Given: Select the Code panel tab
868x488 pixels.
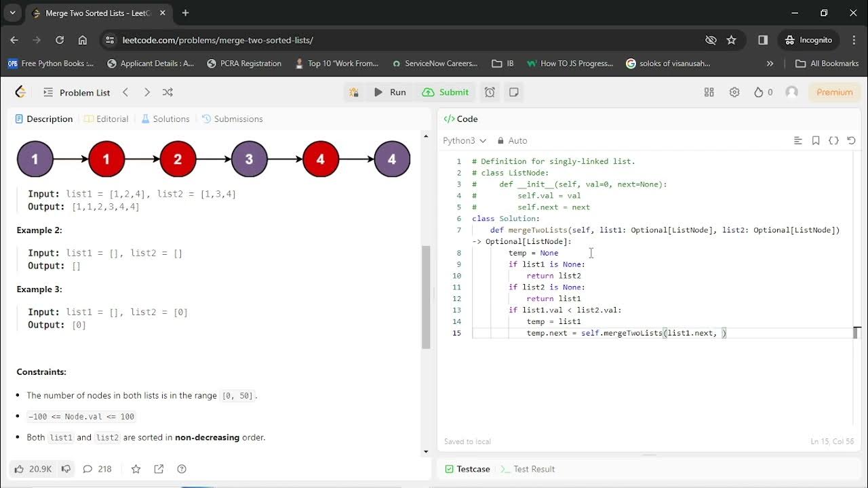Looking at the screenshot, I should [x=461, y=119].
